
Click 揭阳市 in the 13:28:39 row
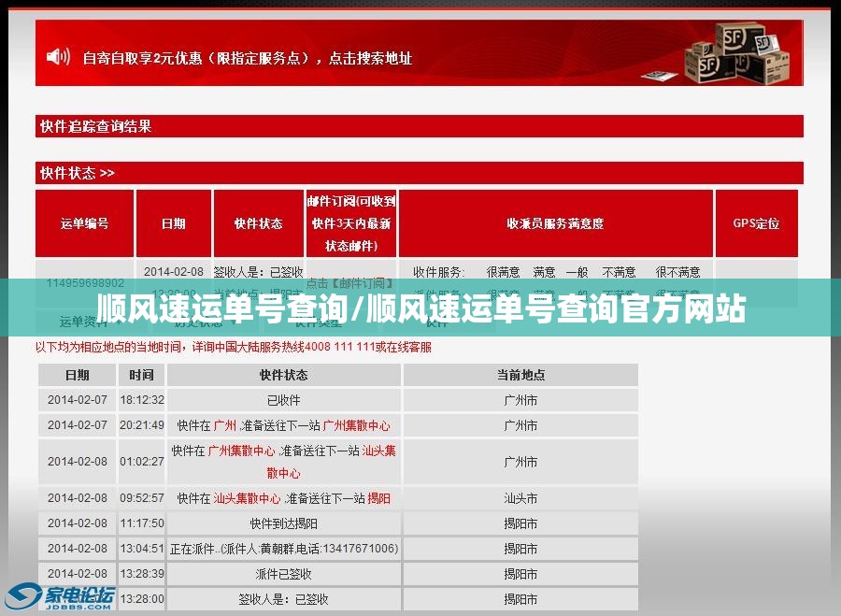pyautogui.click(x=520, y=574)
